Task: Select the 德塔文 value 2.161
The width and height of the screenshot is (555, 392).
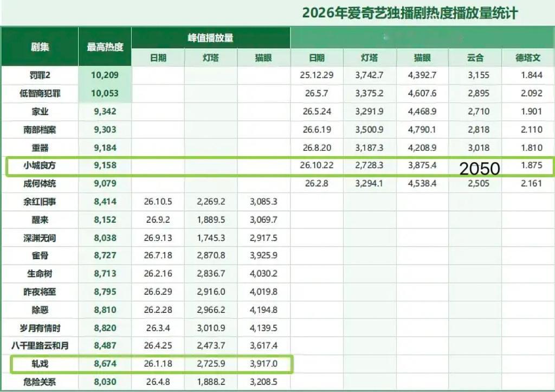Action: (x=531, y=183)
